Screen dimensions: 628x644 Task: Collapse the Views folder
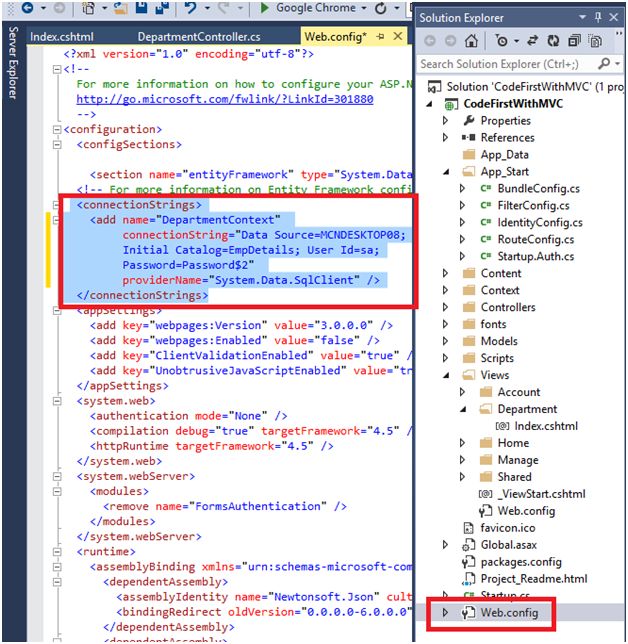point(446,375)
